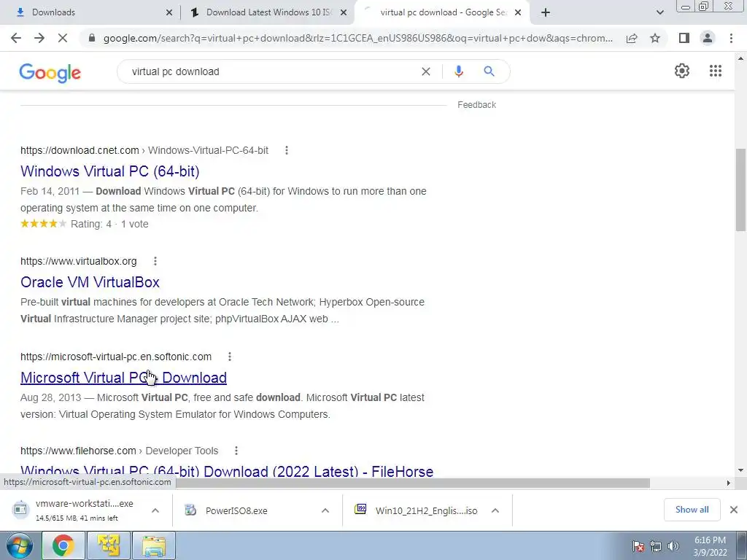Viewport: 747px width, 560px height.
Task: Close the Downloads tab
Action: pyautogui.click(x=169, y=12)
